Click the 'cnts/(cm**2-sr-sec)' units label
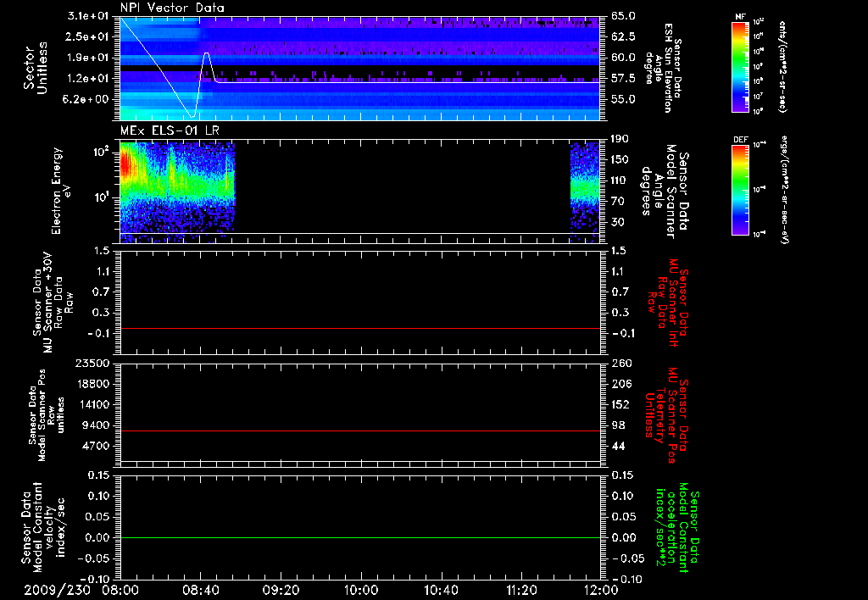868x600 pixels. click(782, 67)
